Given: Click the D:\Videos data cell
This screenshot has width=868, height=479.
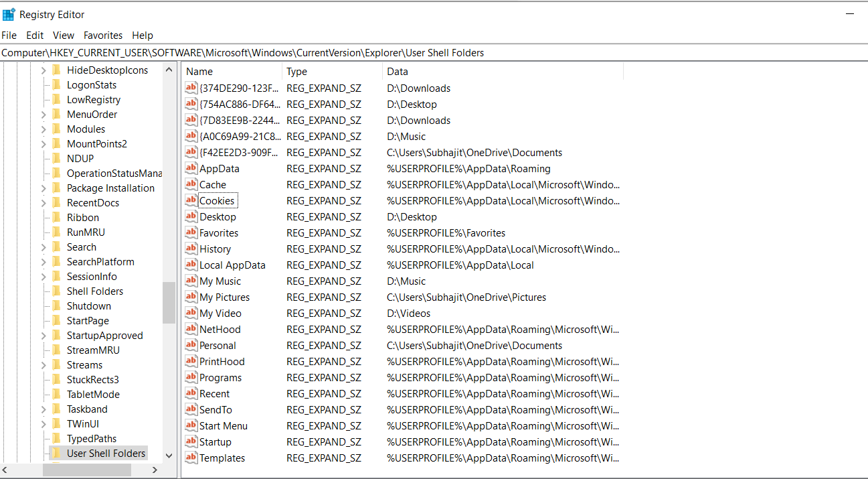Looking at the screenshot, I should coord(409,314).
